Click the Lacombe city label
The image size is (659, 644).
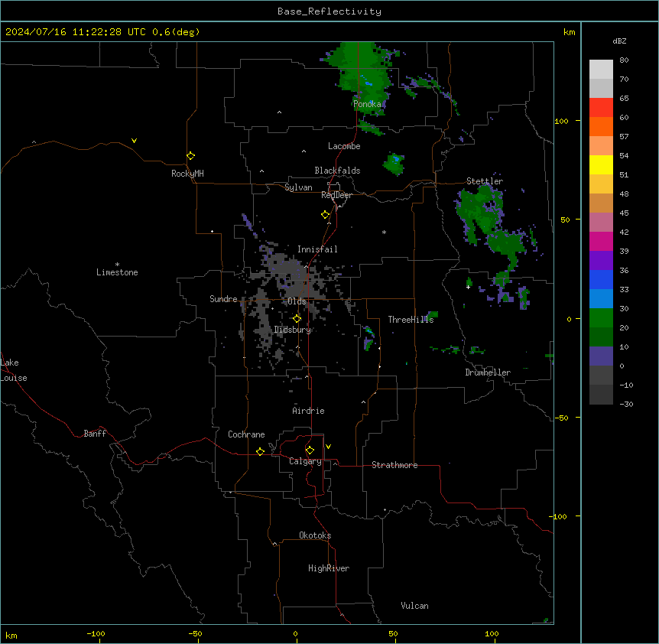tap(344, 146)
